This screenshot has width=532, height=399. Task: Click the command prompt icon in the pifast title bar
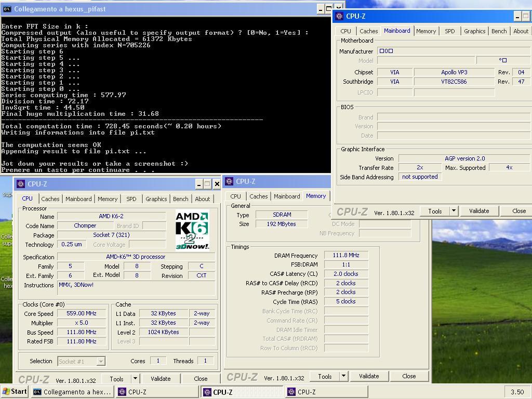point(7,9)
